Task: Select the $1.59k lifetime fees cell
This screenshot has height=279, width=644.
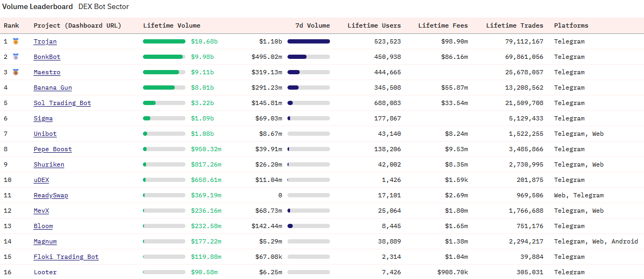Action: (456, 180)
